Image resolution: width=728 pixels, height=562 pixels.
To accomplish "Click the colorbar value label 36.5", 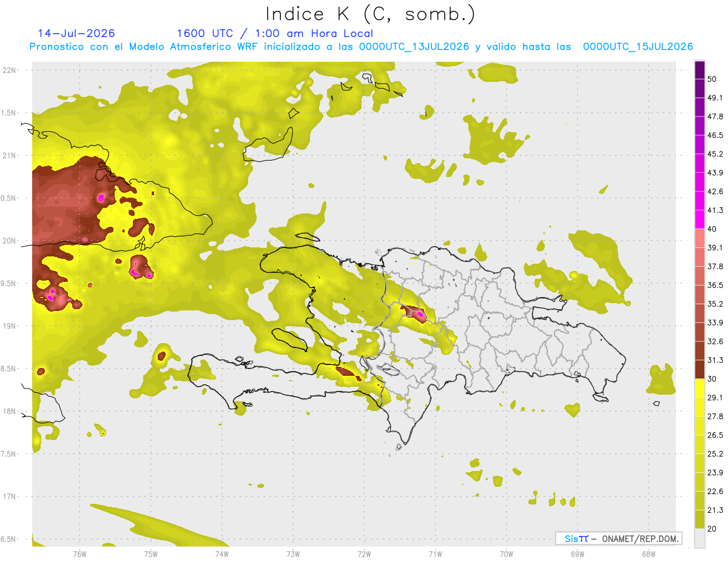I will [716, 285].
